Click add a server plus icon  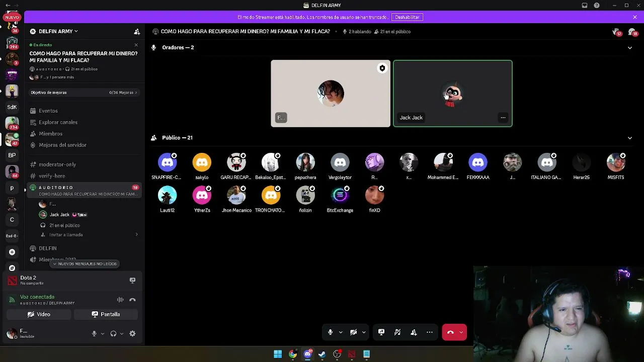tap(12, 252)
